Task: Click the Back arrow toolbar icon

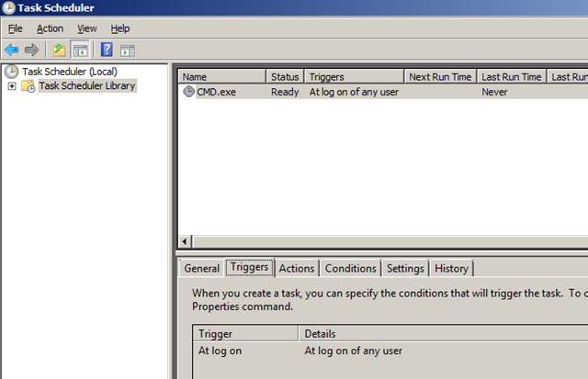Action: 12,50
